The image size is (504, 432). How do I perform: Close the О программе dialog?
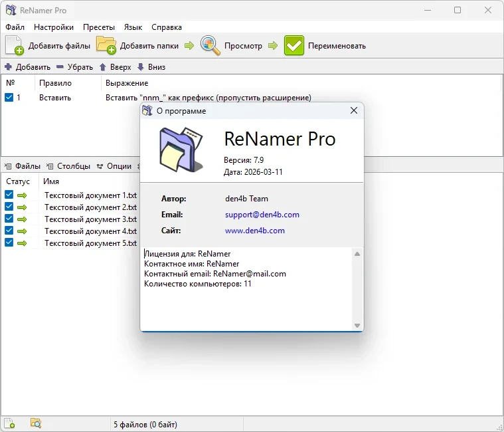[x=353, y=110]
